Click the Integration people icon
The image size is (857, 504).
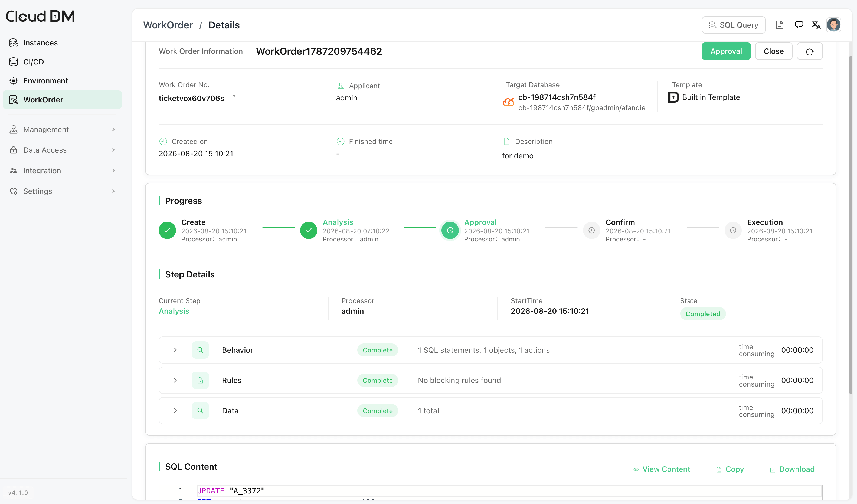[14, 170]
